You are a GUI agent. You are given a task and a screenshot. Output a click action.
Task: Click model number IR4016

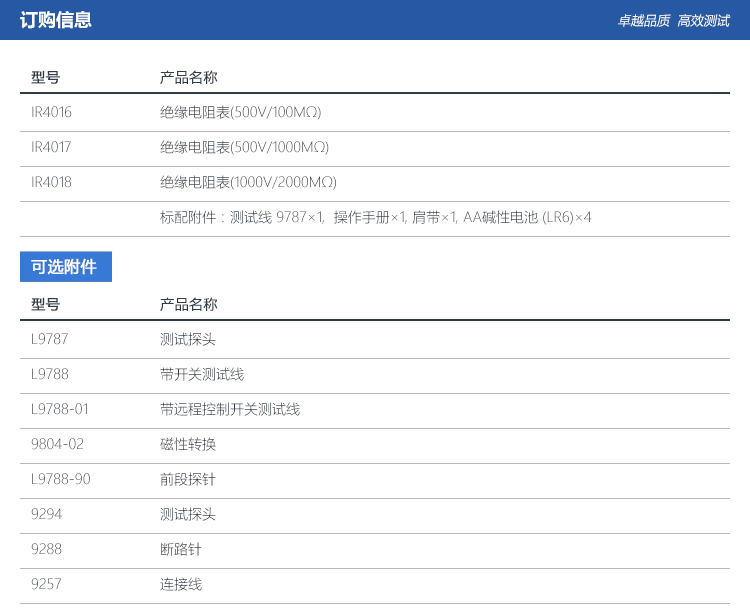point(51,112)
